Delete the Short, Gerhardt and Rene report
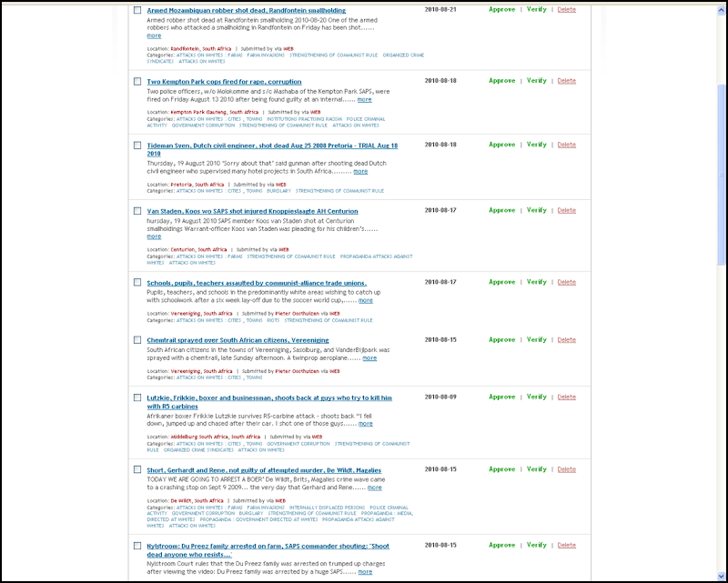Image resolution: width=728 pixels, height=583 pixels. 566,468
